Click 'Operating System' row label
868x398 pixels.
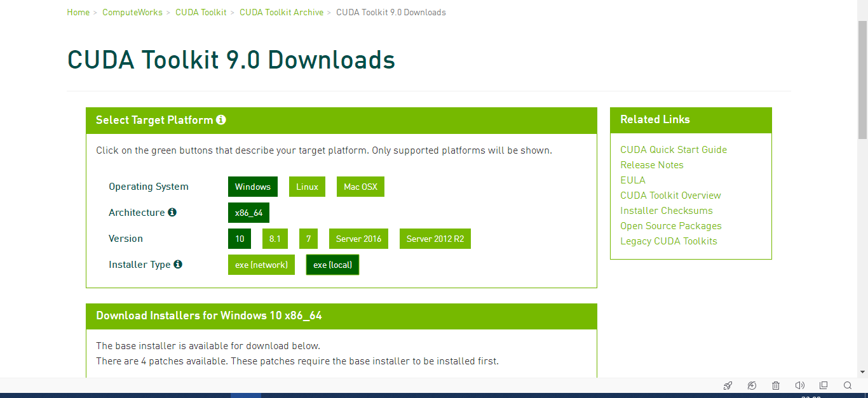pos(149,187)
